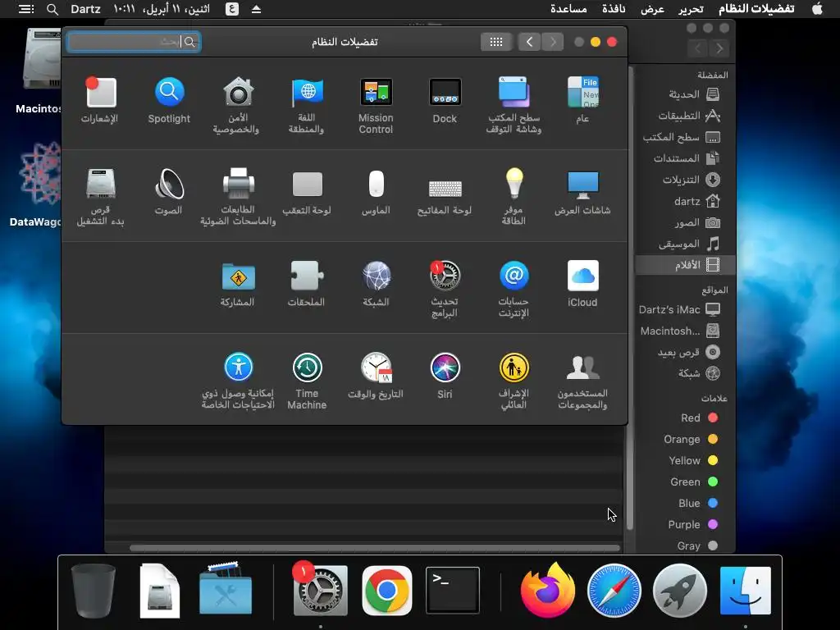Launch Google Chrome from the Dock
This screenshot has width=840, height=630.
pos(387,591)
